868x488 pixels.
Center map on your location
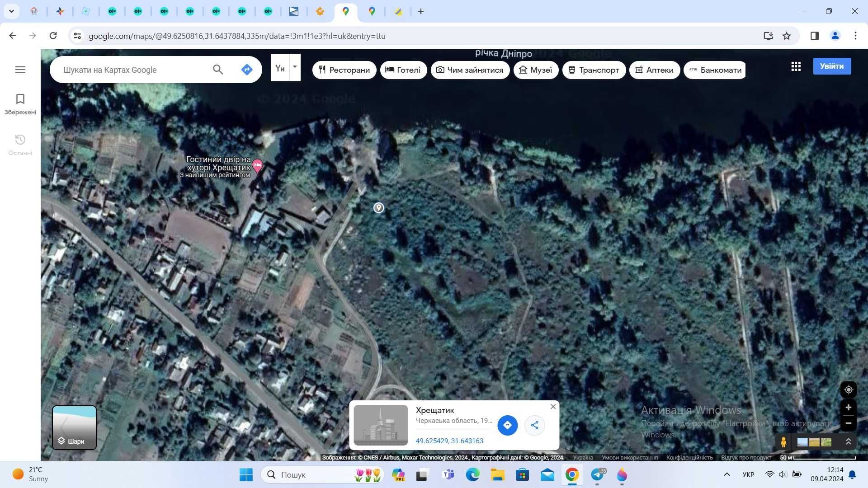(x=849, y=389)
